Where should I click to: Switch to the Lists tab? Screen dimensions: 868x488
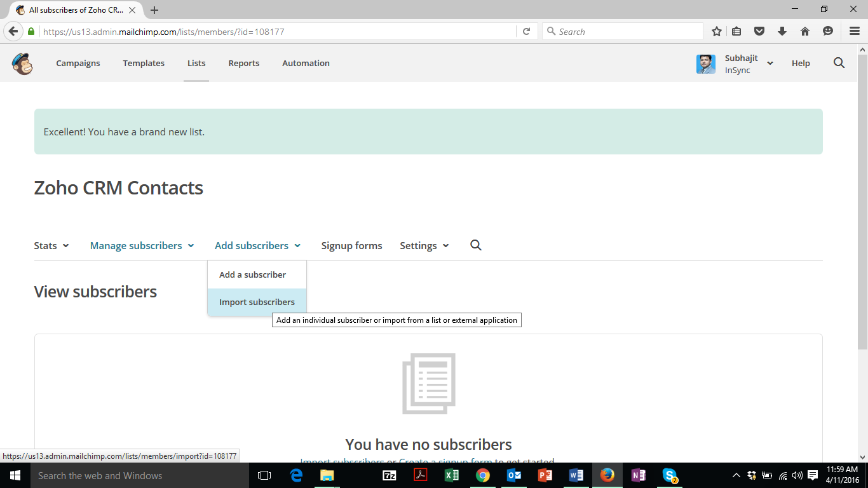[x=196, y=63]
